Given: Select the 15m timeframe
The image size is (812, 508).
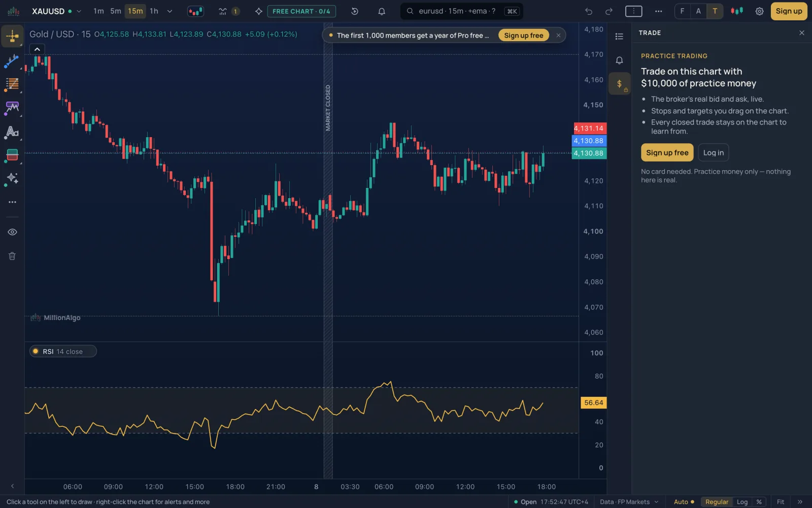Looking at the screenshot, I should 136,11.
